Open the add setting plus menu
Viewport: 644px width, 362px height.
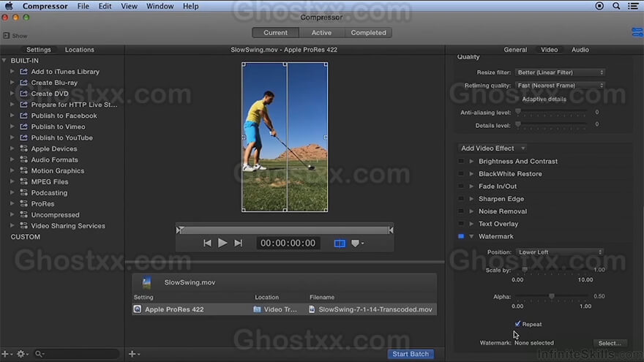7,354
